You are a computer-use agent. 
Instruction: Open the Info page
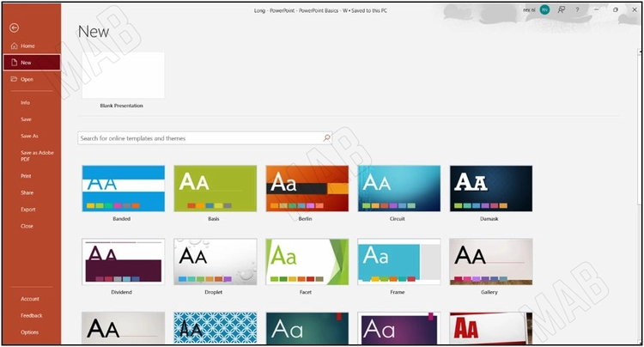coord(26,102)
